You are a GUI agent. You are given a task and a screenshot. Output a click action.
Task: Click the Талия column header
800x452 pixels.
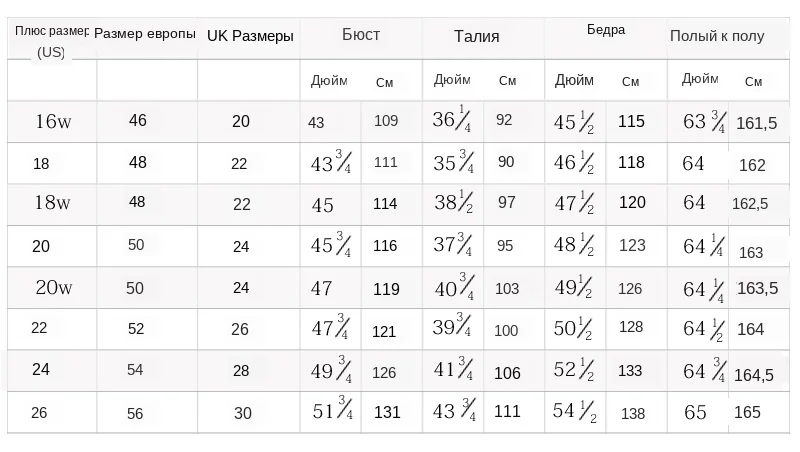pyautogui.click(x=476, y=37)
